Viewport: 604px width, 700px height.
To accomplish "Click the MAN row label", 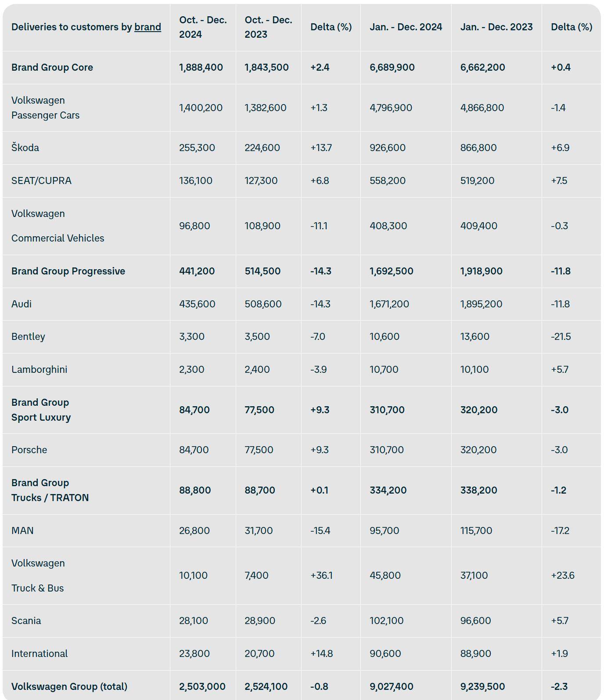I will [22, 530].
